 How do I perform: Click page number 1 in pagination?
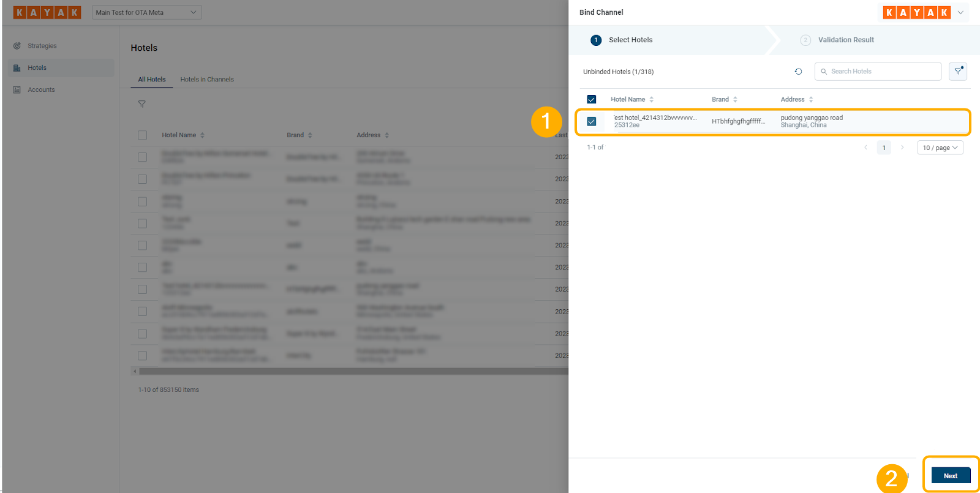[884, 148]
